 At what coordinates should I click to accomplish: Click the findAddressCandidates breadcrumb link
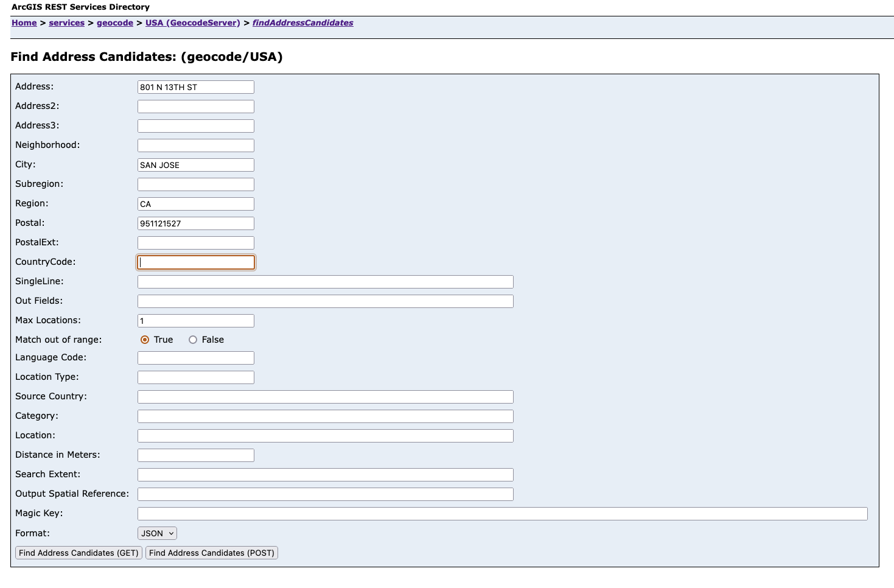(302, 23)
